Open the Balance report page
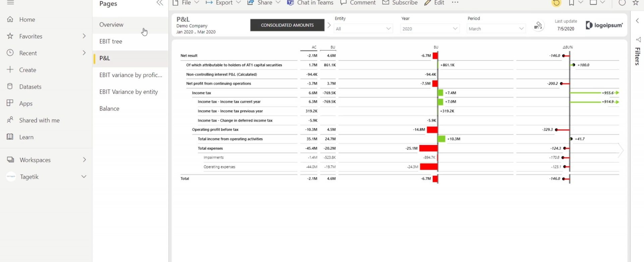 (109, 108)
